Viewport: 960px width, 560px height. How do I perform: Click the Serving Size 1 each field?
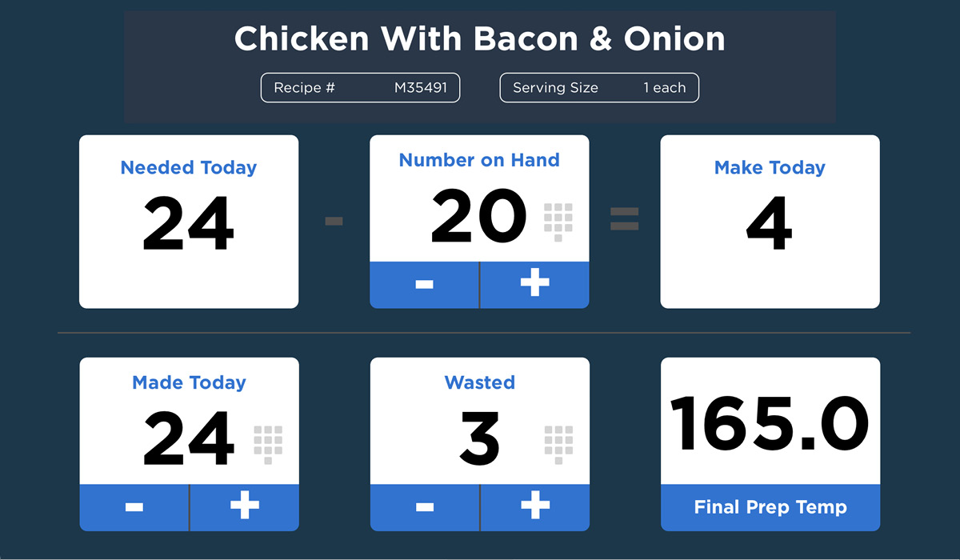pos(599,88)
